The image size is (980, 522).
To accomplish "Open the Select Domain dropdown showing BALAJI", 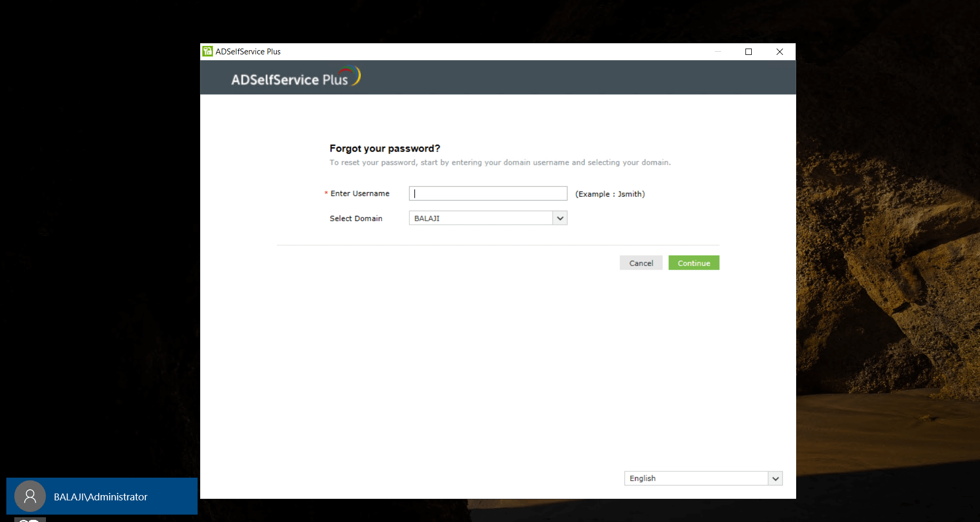I will click(488, 218).
